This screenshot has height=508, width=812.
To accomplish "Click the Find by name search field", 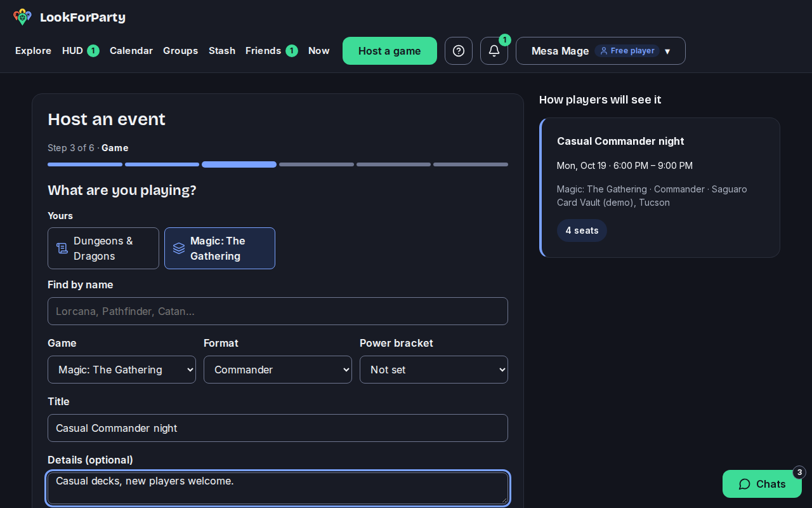I will click(278, 311).
